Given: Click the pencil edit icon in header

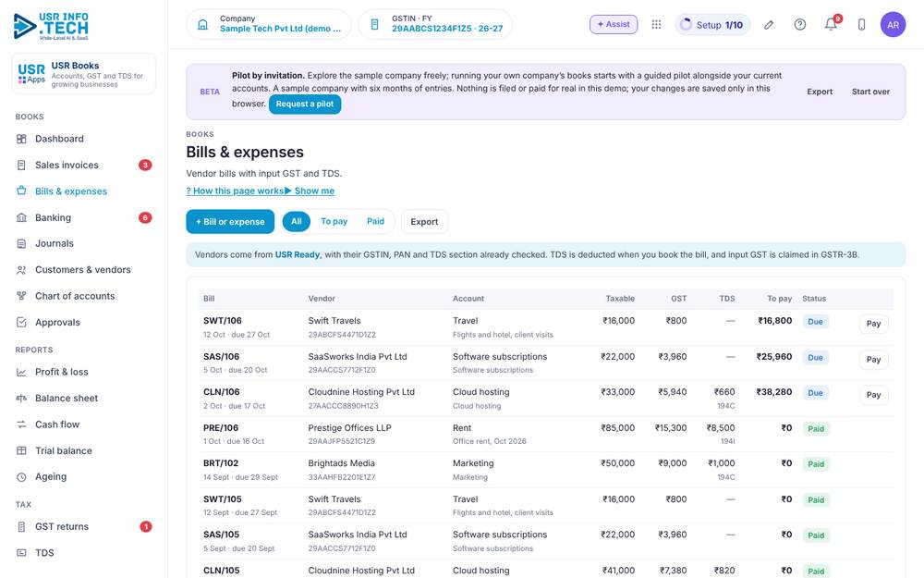Looking at the screenshot, I should [769, 25].
